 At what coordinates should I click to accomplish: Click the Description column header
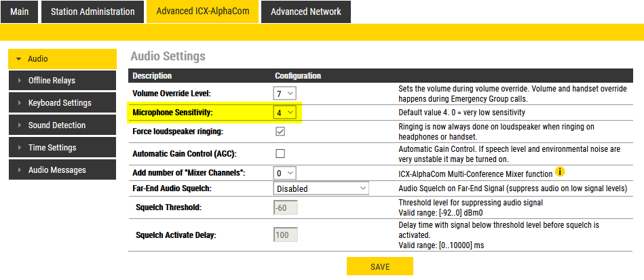152,76
